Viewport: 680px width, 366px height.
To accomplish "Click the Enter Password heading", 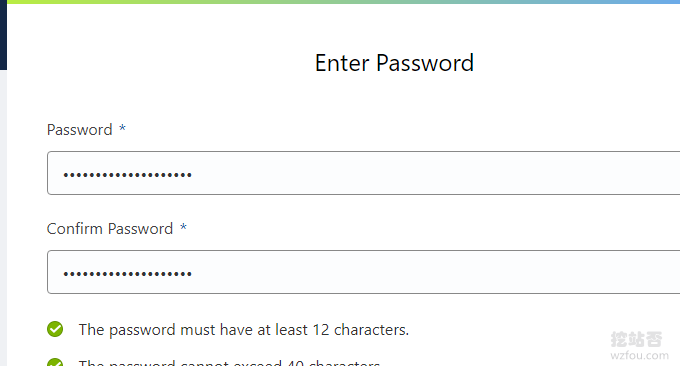I will point(394,63).
